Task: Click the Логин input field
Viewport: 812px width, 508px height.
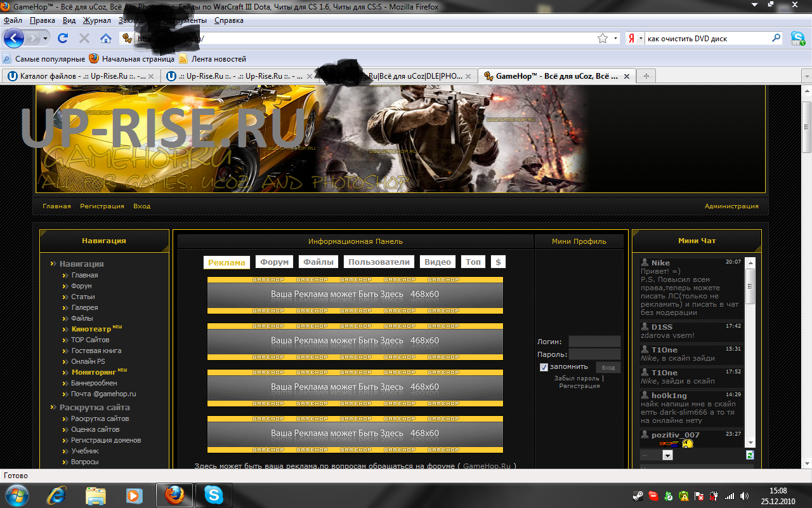Action: (x=594, y=342)
